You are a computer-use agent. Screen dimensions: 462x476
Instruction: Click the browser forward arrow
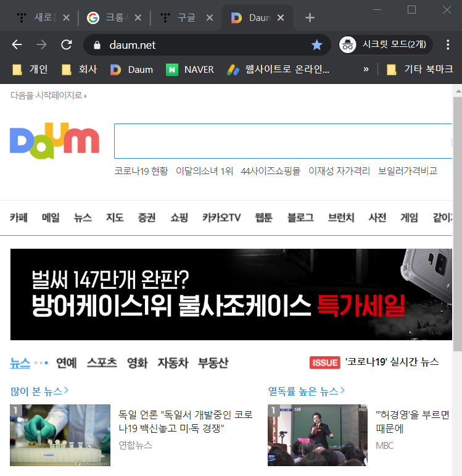[x=41, y=44]
